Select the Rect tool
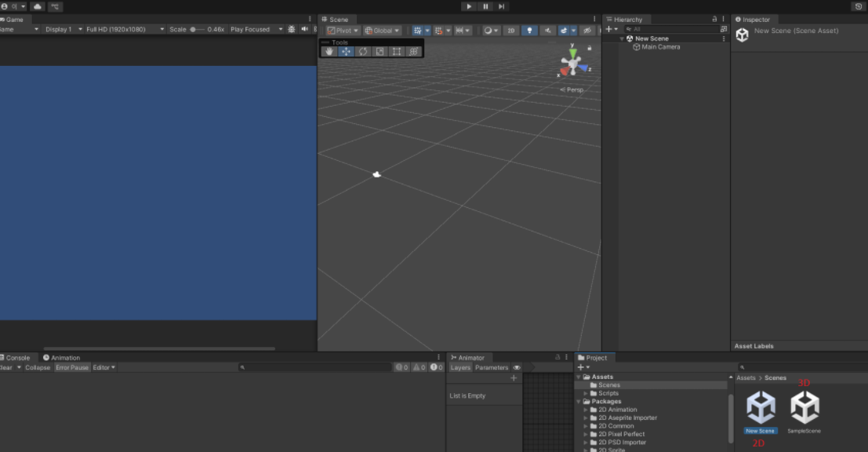This screenshot has width=868, height=452. tap(397, 52)
